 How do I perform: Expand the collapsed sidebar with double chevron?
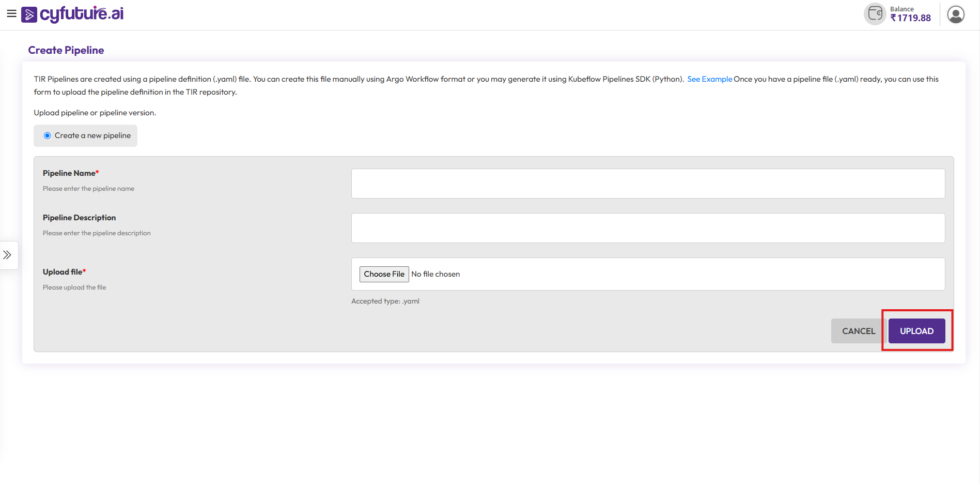tap(7, 255)
